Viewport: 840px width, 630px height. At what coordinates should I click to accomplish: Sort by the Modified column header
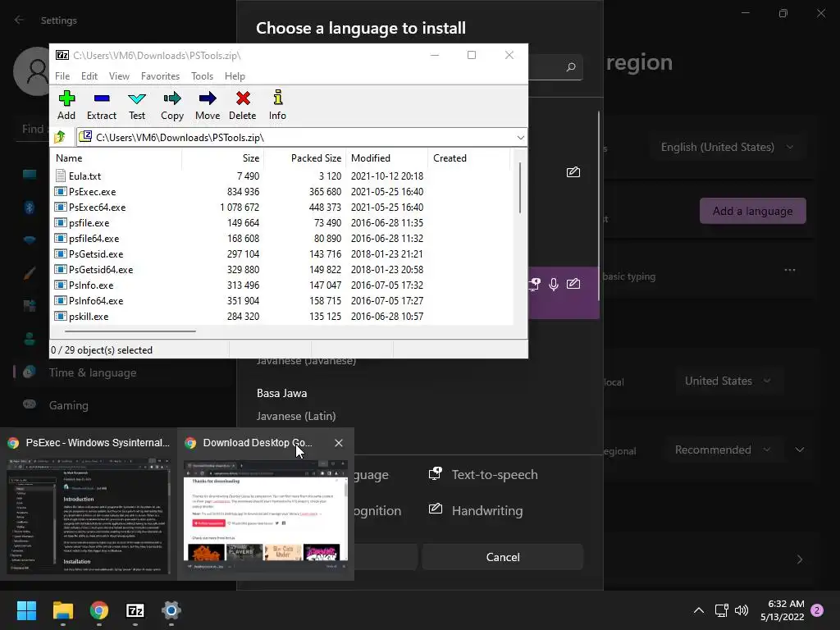(387, 158)
